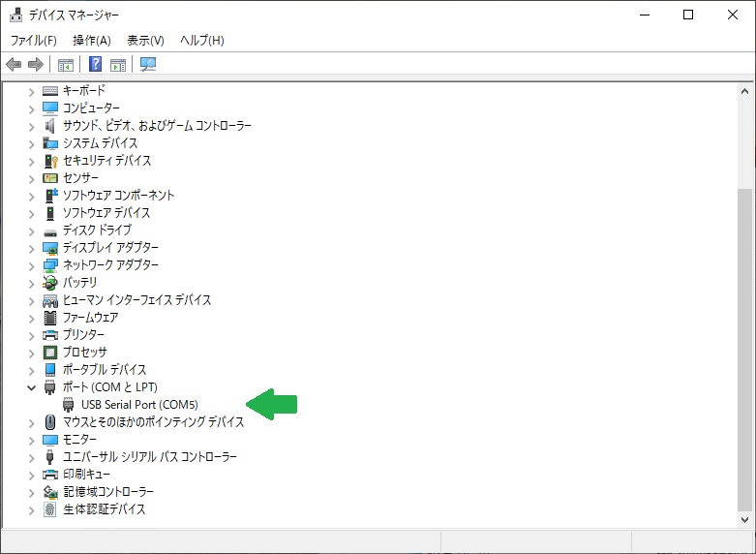Click the mouse icon for マウスとそのほかのポインティング

pos(50,422)
